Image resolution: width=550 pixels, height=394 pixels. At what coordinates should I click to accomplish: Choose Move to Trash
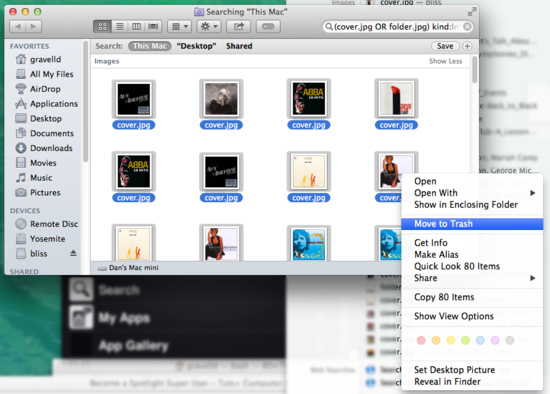pyautogui.click(x=472, y=224)
